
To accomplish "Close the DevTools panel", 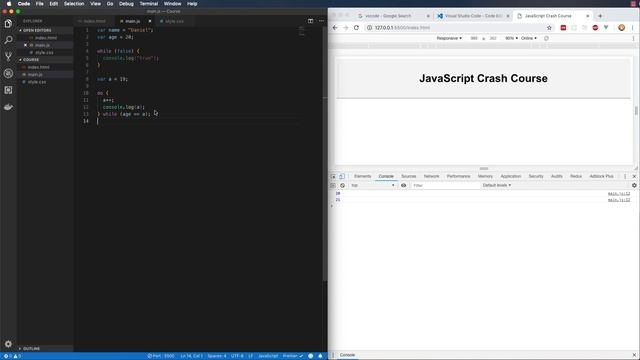I will point(634,176).
